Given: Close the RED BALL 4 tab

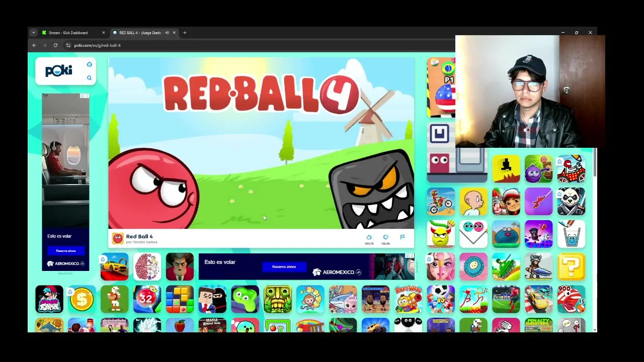Looking at the screenshot, I should [174, 33].
